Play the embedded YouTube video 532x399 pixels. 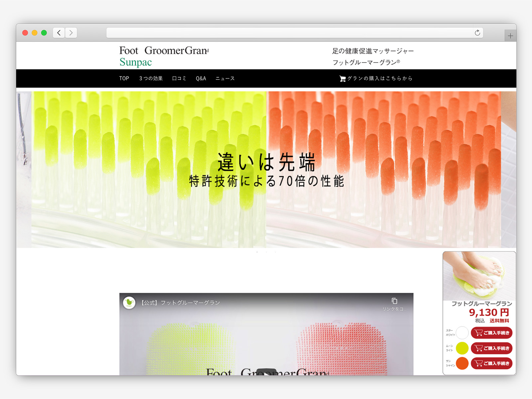click(x=266, y=373)
